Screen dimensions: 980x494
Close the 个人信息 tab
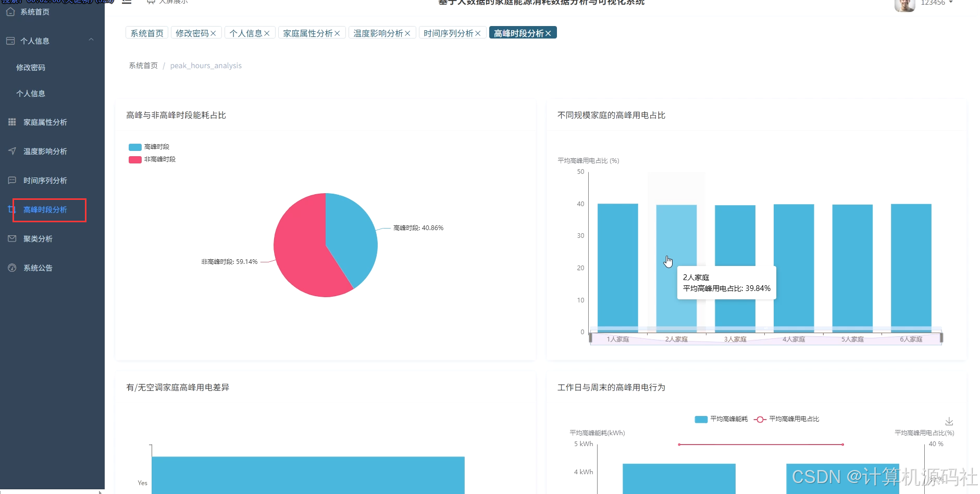[267, 33]
